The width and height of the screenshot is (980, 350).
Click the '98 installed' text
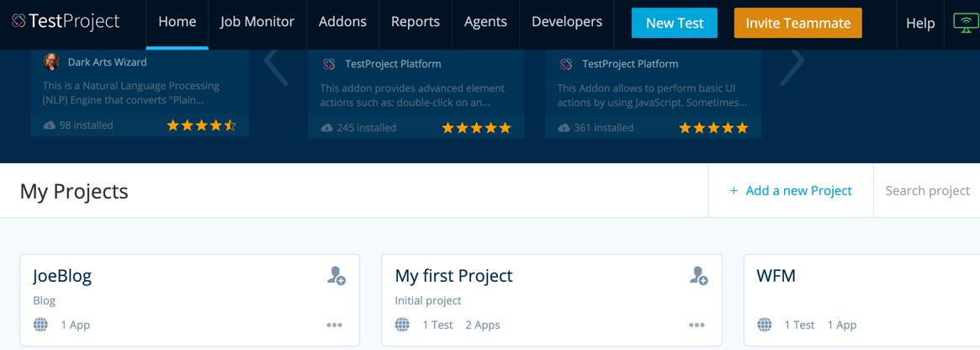pyautogui.click(x=87, y=125)
